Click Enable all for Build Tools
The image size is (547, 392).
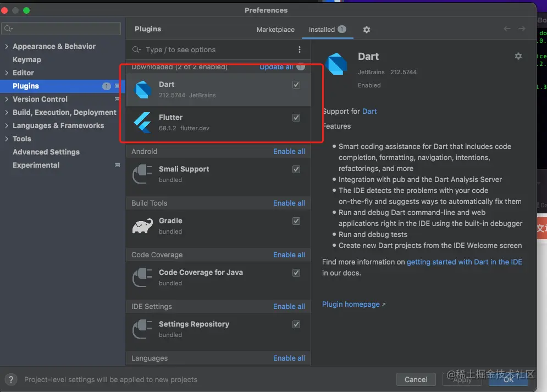pyautogui.click(x=289, y=203)
